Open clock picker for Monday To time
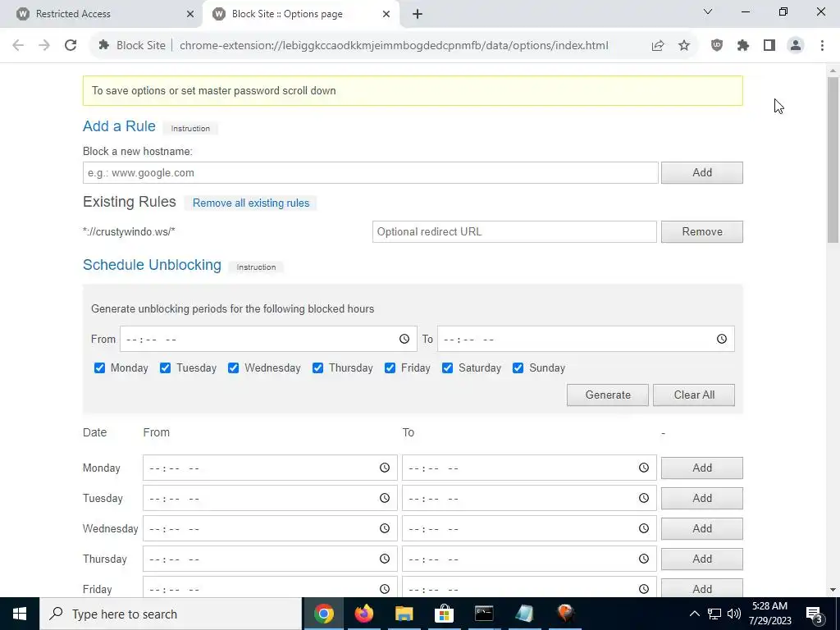Viewport: 840px width, 630px height. point(644,468)
